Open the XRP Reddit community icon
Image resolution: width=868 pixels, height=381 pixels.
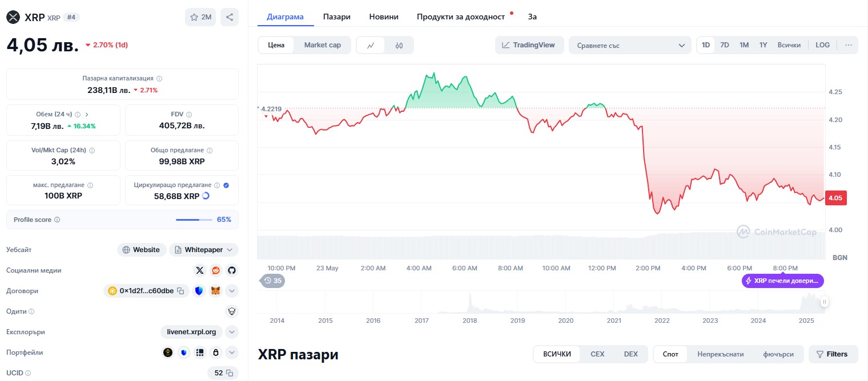pos(216,270)
